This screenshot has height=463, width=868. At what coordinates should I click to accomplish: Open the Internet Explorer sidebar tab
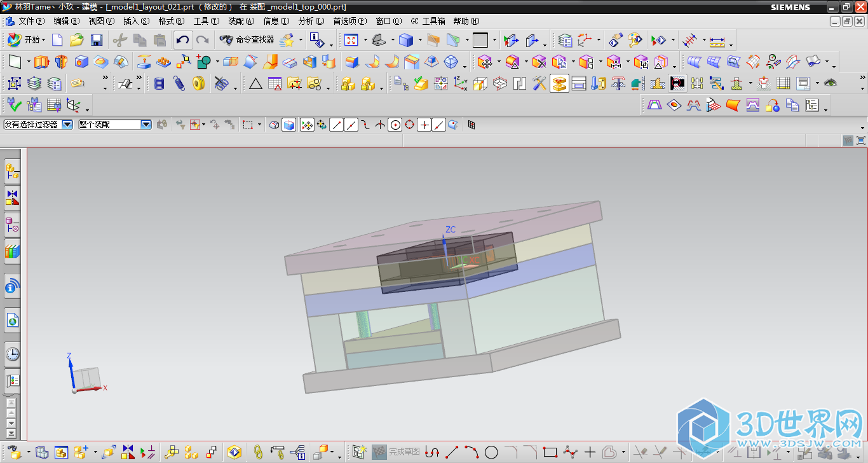coord(13,321)
